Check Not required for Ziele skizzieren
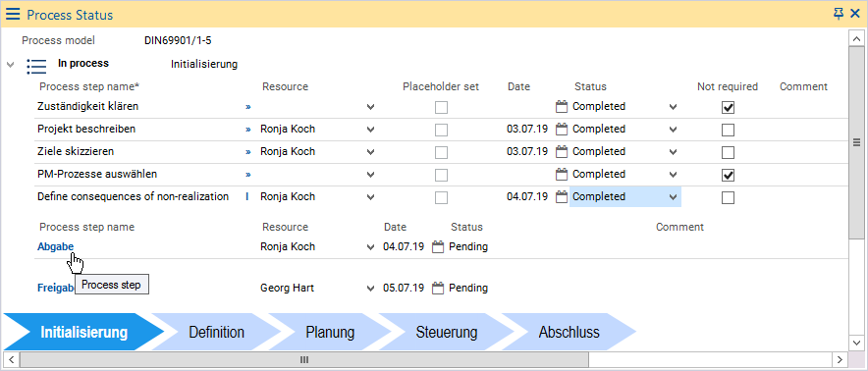Screen dimensions: 868x371 click(x=728, y=153)
